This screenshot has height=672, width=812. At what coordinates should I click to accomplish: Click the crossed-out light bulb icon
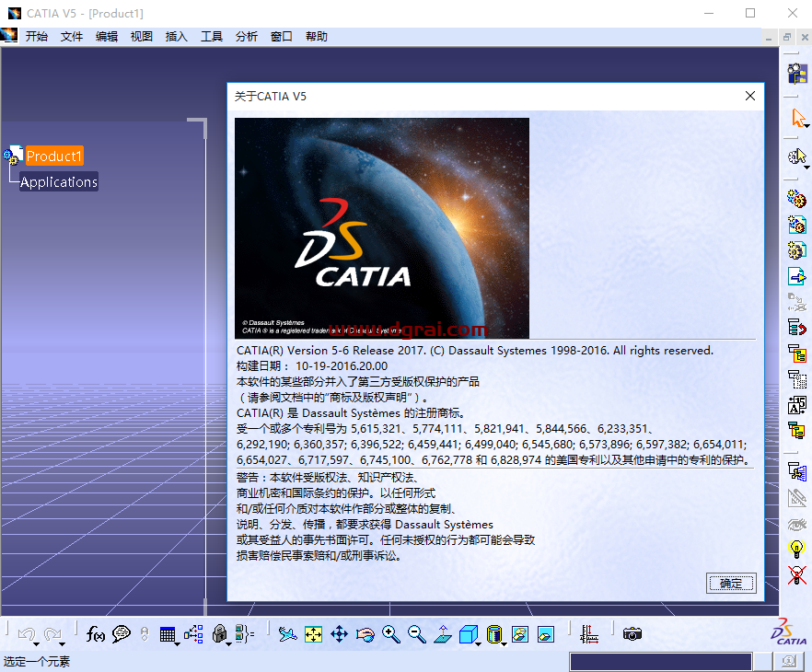(796, 574)
